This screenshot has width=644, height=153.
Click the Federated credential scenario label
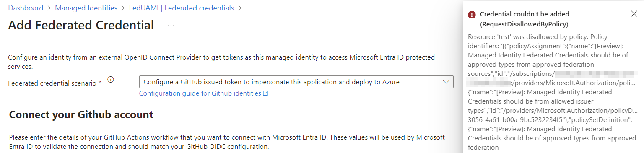[55, 83]
